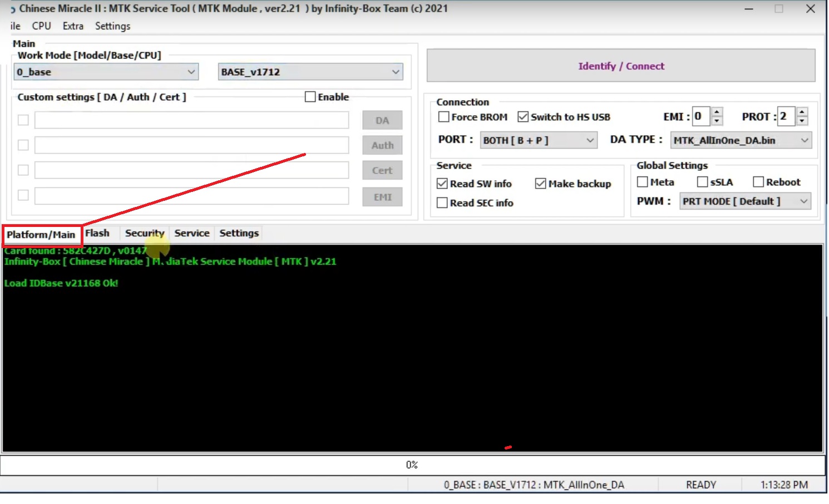Close the Chinese Miracle II window
This screenshot has width=829, height=504.
811,9
